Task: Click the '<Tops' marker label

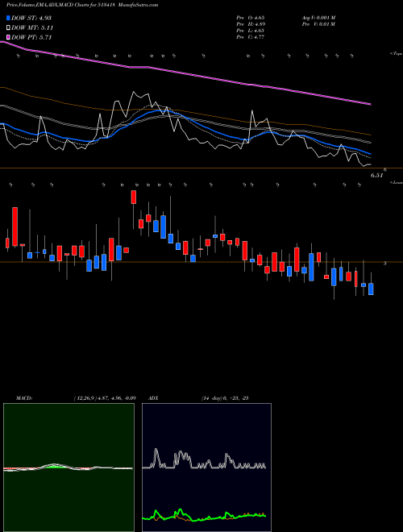Action: click(396, 54)
